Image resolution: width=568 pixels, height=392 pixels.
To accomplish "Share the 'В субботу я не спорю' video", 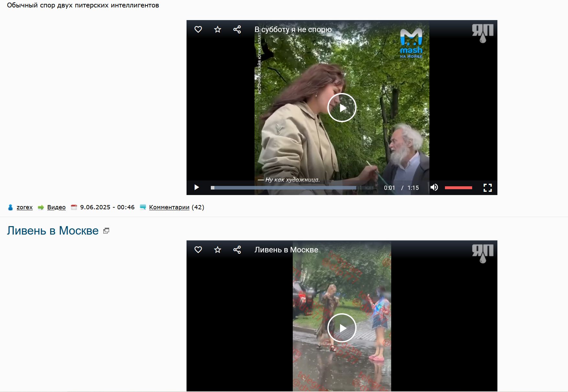I will [237, 29].
